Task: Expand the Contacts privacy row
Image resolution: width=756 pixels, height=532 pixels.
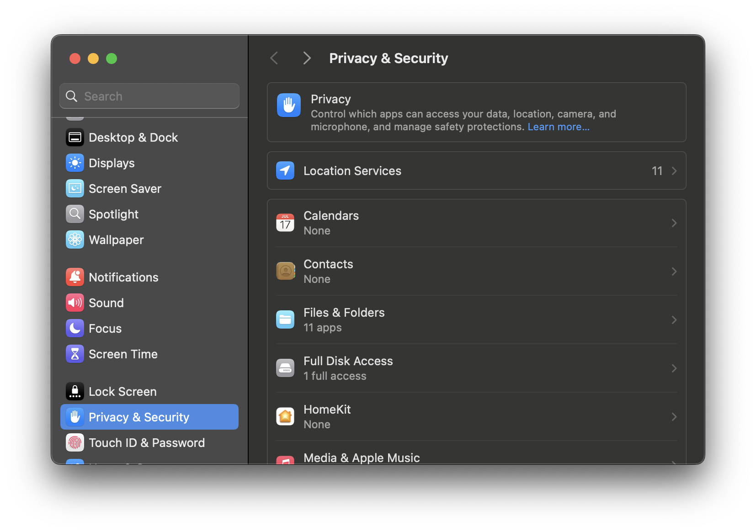Action: [x=674, y=271]
